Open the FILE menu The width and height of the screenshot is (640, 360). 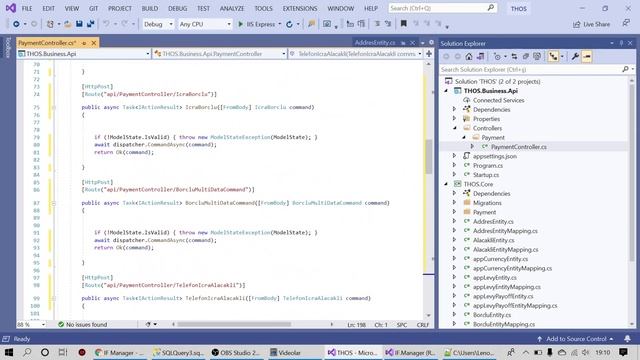tap(27, 9)
